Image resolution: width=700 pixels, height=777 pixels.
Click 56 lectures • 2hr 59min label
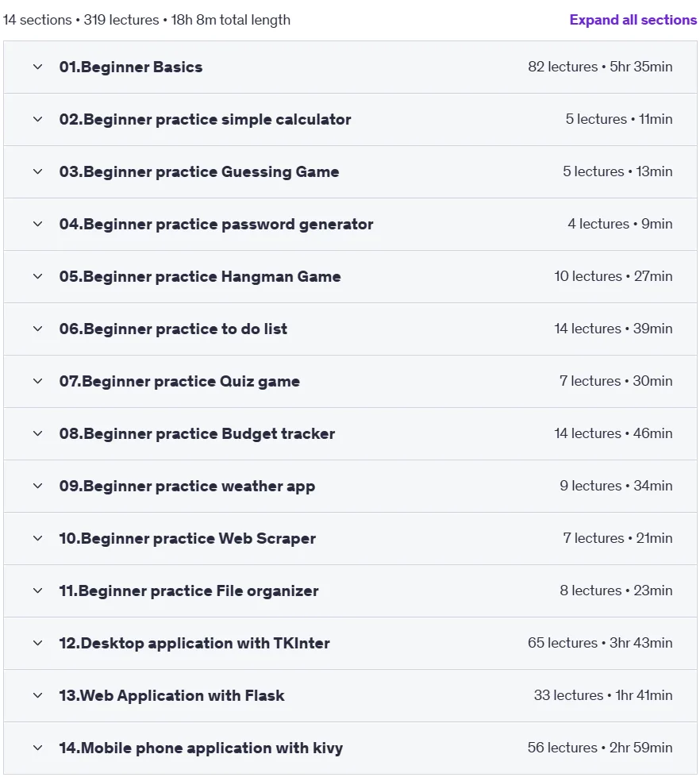pos(600,748)
